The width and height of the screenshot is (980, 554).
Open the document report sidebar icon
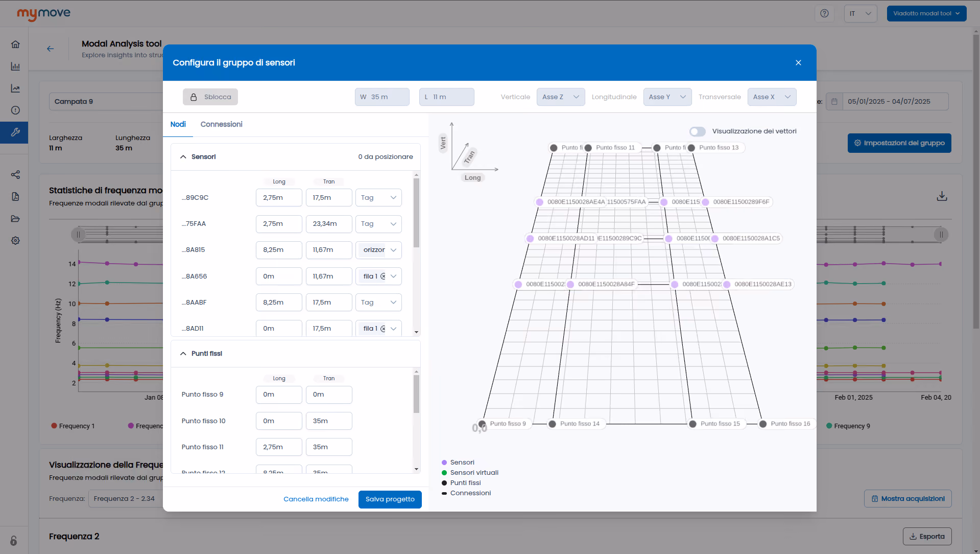[15, 197]
